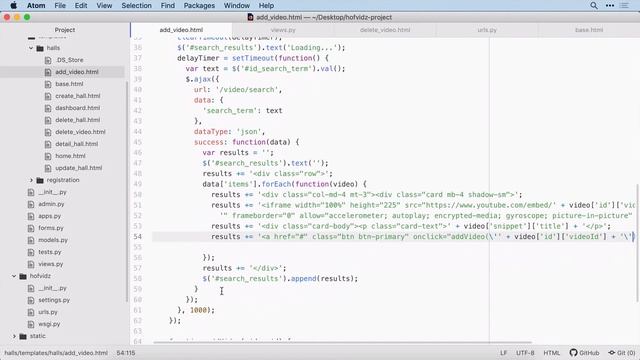Click the file icon beside tests.py
Image resolution: width=640 pixels, height=360 pixels.
point(31,252)
